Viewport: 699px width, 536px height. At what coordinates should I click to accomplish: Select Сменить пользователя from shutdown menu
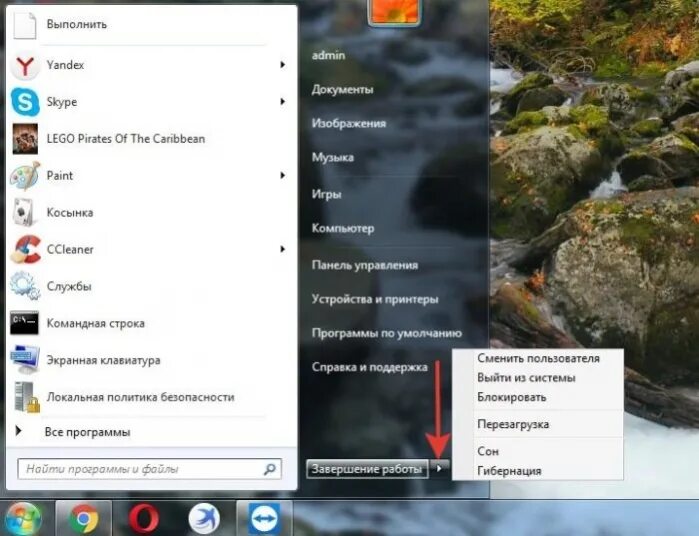click(538, 358)
